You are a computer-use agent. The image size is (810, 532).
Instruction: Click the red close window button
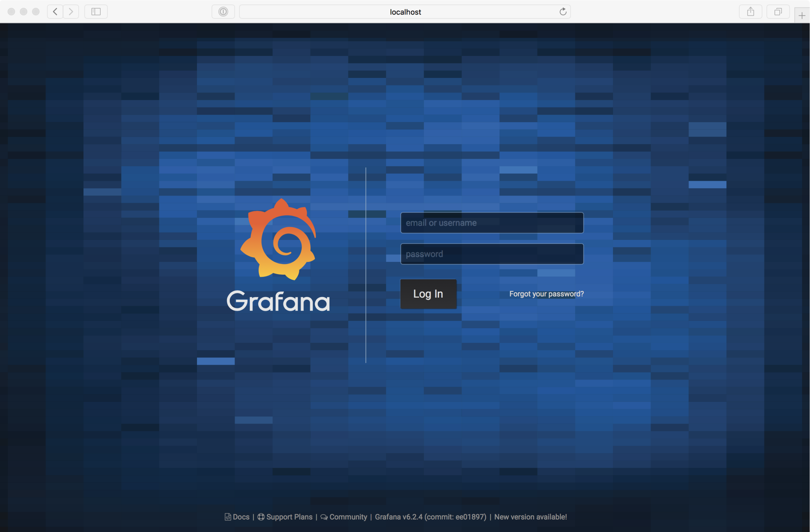(x=11, y=12)
